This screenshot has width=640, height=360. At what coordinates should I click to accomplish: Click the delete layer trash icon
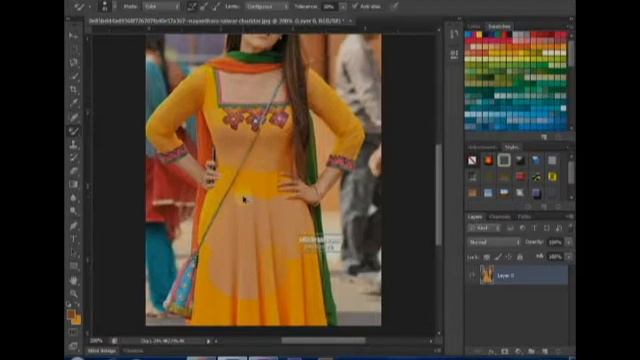click(558, 351)
